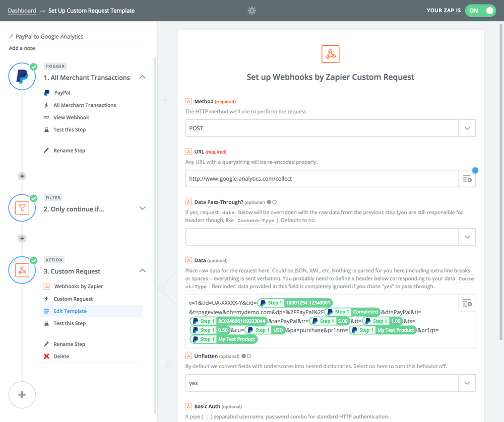
Task: Click the USD currency field pill
Action: 265,330
